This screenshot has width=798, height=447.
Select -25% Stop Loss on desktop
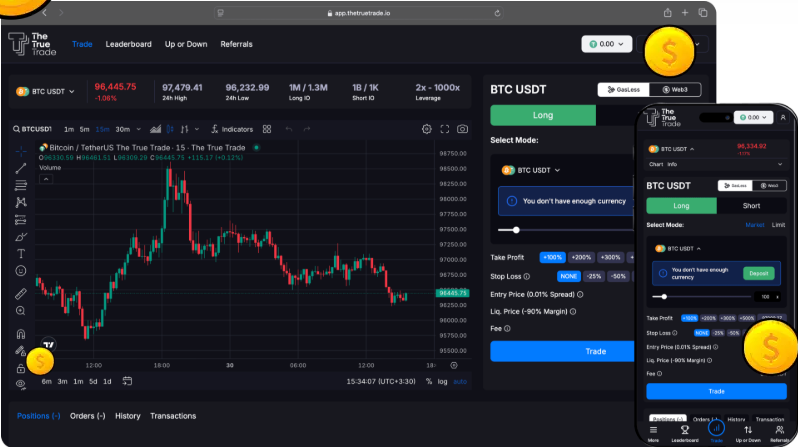pyautogui.click(x=593, y=276)
